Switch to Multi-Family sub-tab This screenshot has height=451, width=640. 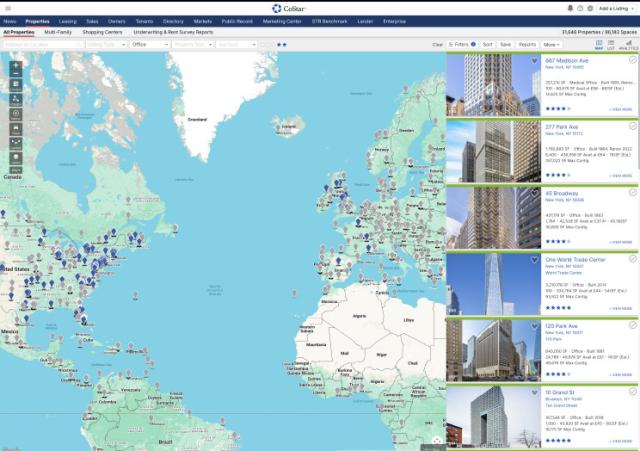[x=58, y=32]
